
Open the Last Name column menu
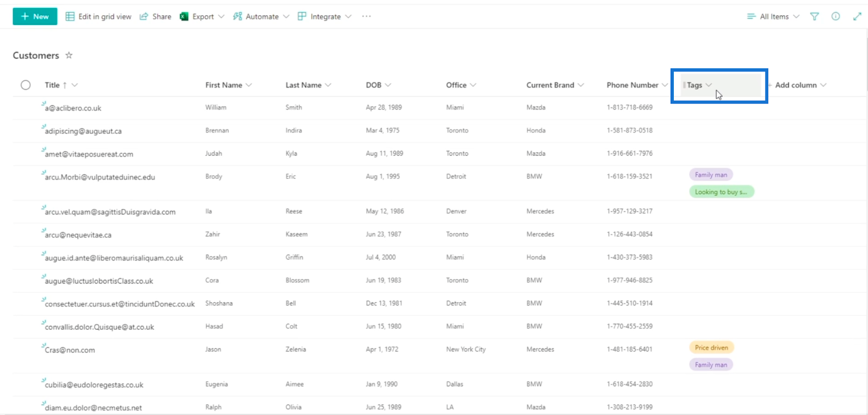(x=308, y=85)
